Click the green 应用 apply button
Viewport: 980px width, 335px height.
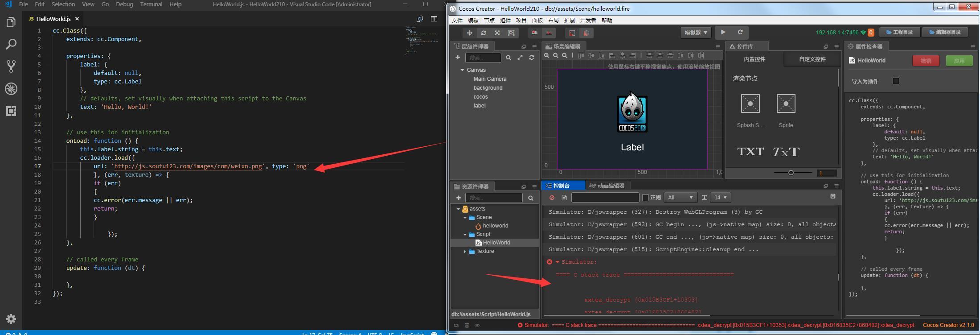coord(959,61)
